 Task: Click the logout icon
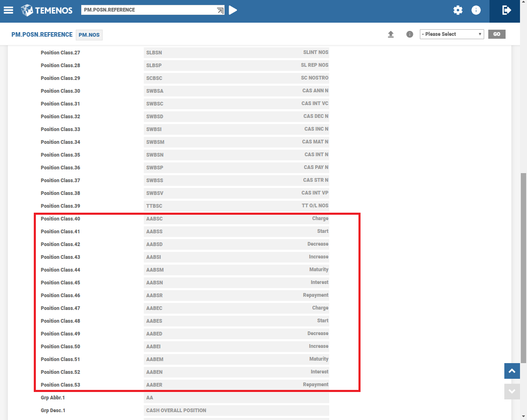coord(506,10)
